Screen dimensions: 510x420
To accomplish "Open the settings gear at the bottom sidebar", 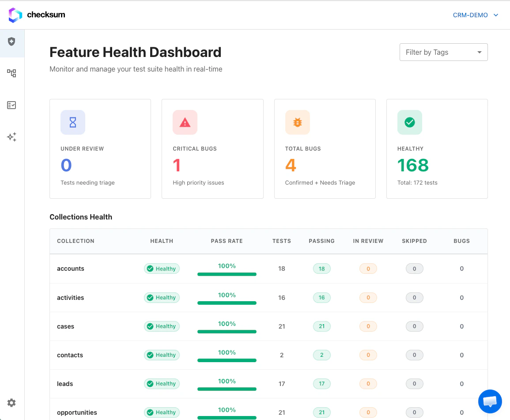I will 11,403.
